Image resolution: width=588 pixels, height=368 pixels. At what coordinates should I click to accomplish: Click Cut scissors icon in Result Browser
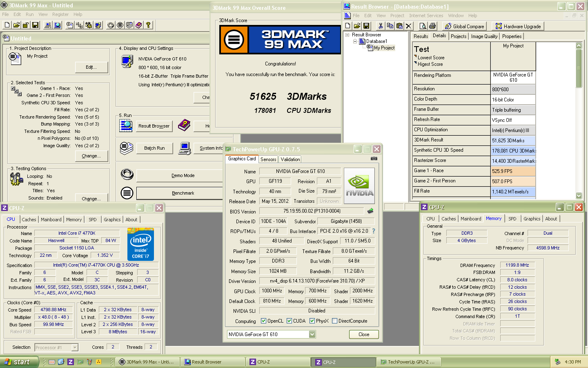[x=381, y=26]
